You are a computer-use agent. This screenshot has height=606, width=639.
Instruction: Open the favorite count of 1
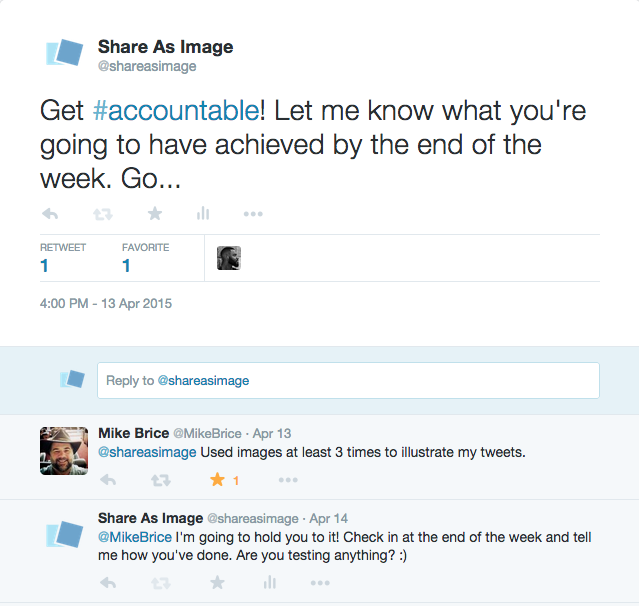[126, 266]
